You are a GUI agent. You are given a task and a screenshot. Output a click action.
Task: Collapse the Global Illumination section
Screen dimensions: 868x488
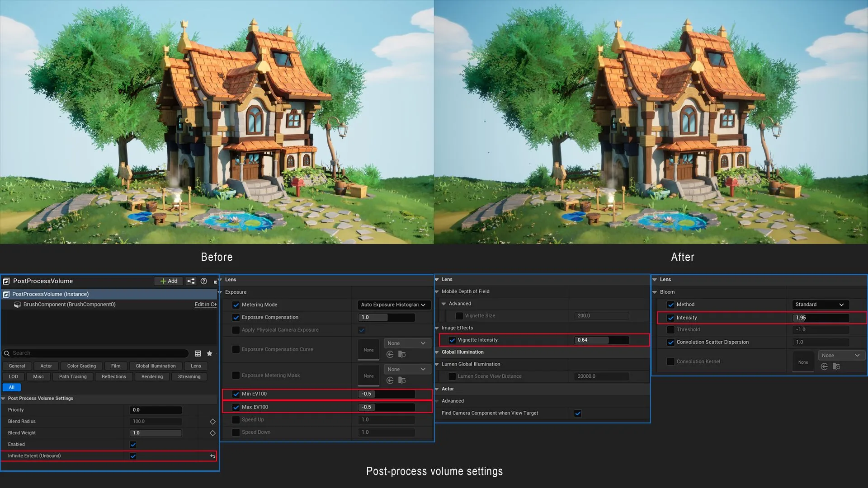coord(437,352)
